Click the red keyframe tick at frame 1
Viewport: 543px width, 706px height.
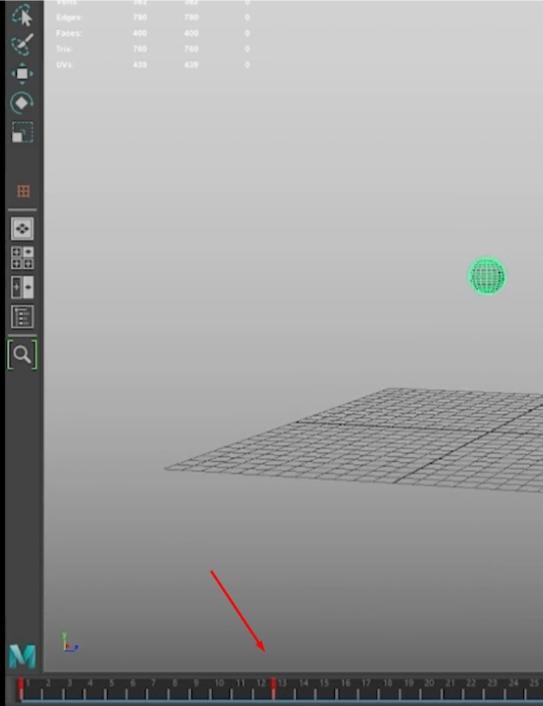[x=21, y=688]
